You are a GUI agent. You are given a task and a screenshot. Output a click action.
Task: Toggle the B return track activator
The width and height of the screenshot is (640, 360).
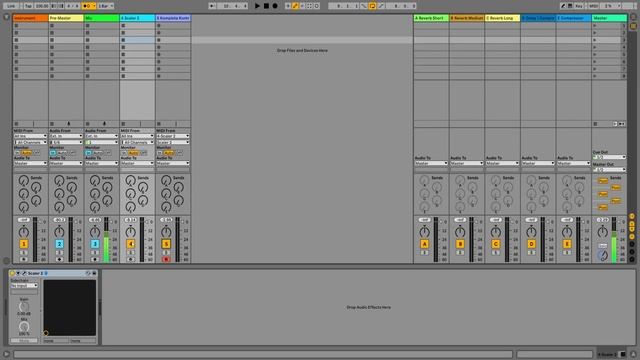[x=460, y=244]
